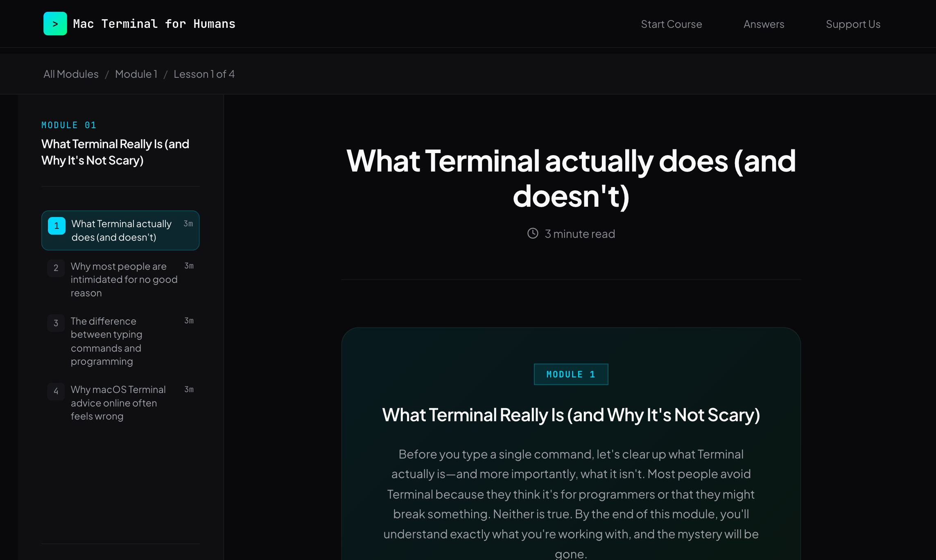Click the number 2 badge in sidebar
Viewport: 936px width, 560px height.
pos(56,268)
